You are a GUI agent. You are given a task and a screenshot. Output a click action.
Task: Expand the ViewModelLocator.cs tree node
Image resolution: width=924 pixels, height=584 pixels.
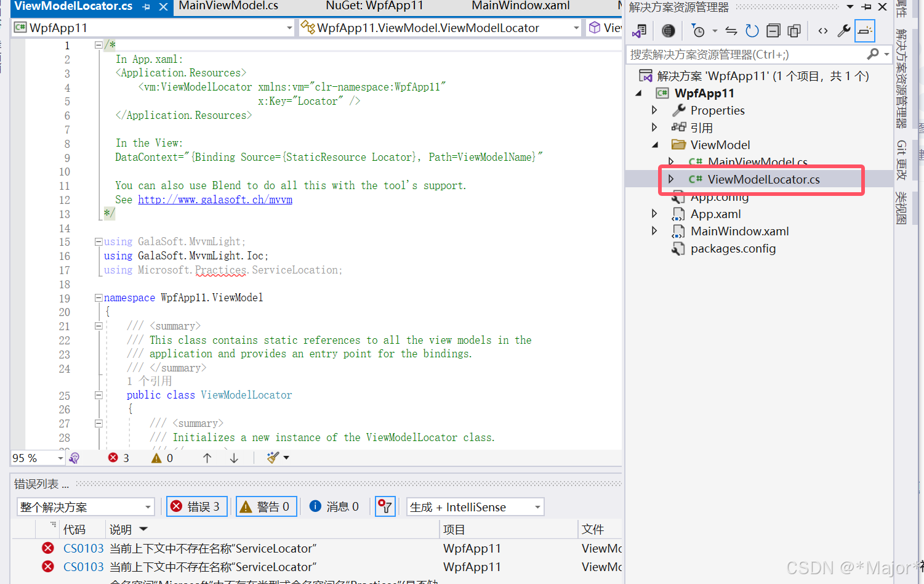coord(671,179)
